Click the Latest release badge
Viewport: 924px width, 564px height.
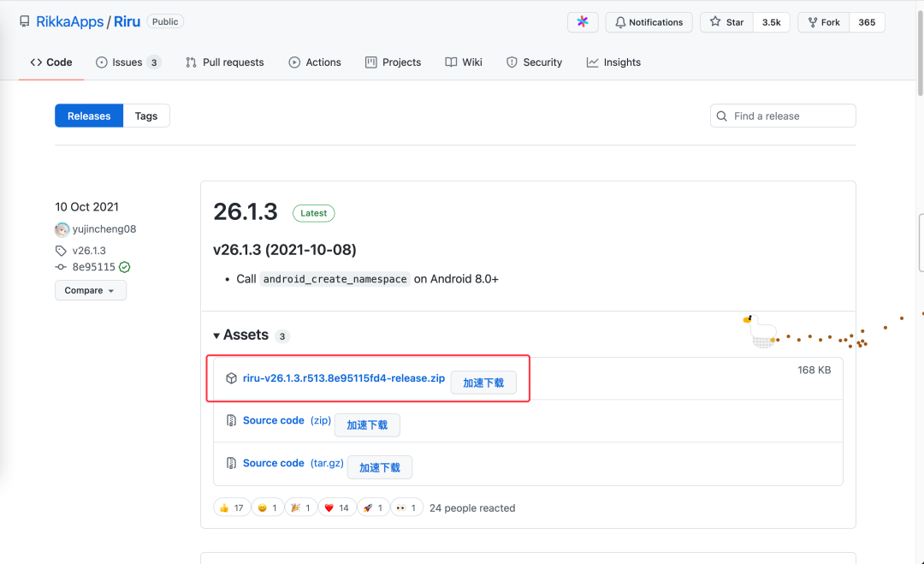313,213
